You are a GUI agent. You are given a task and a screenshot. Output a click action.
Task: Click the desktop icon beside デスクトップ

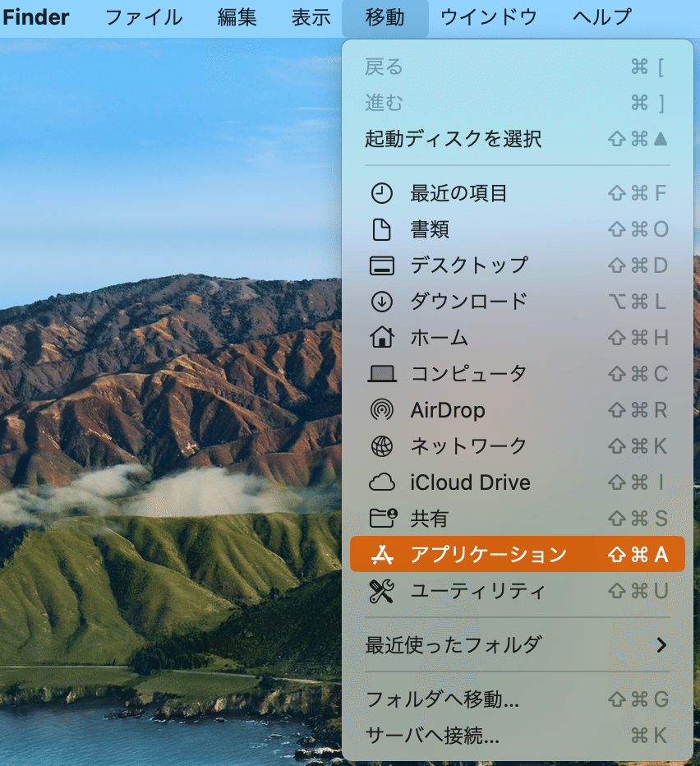click(381, 265)
